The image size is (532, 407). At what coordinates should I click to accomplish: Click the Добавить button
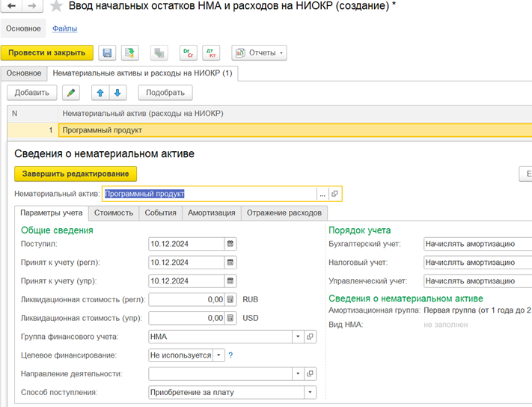coord(32,93)
